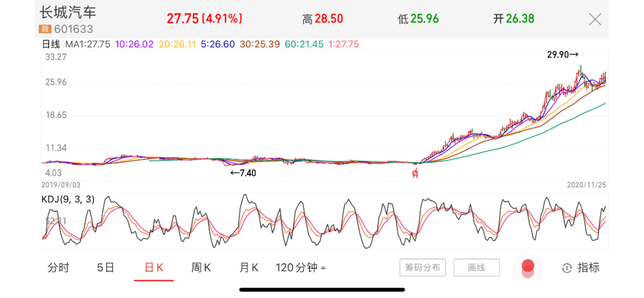Tap the orange 融 margin badge

(44, 29)
